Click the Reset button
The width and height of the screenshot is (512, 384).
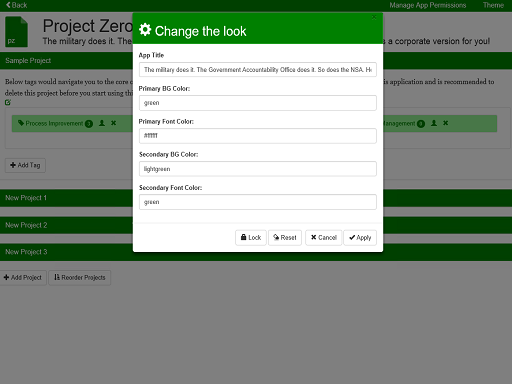(285, 238)
